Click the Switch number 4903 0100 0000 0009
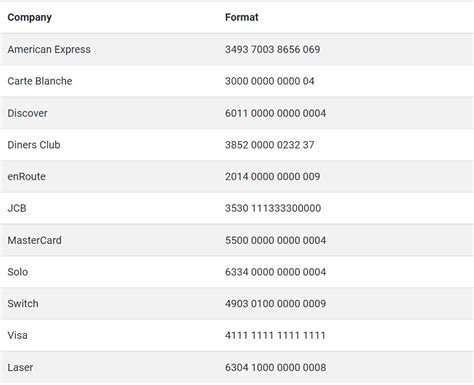Image resolution: width=474 pixels, height=385 pixels. 275,303
